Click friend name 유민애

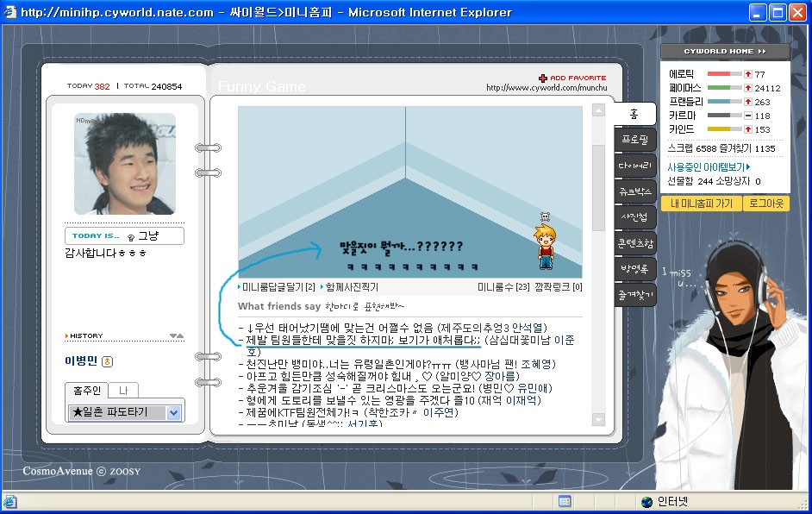(533, 388)
